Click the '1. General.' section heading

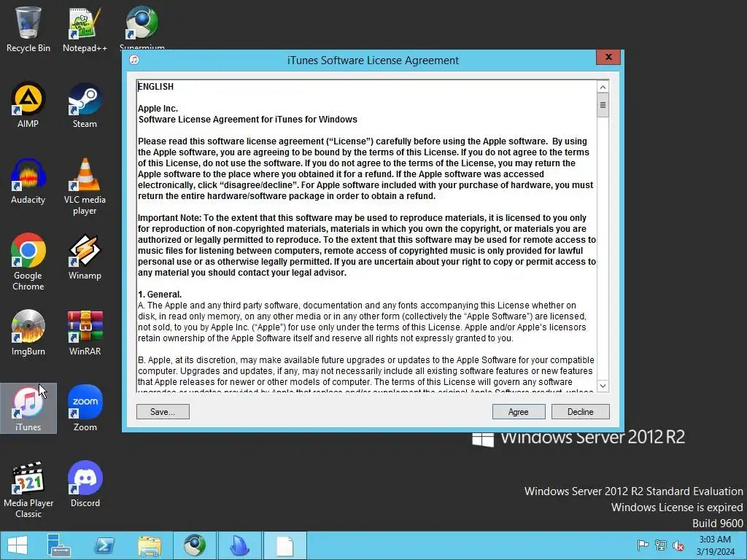[x=160, y=295]
